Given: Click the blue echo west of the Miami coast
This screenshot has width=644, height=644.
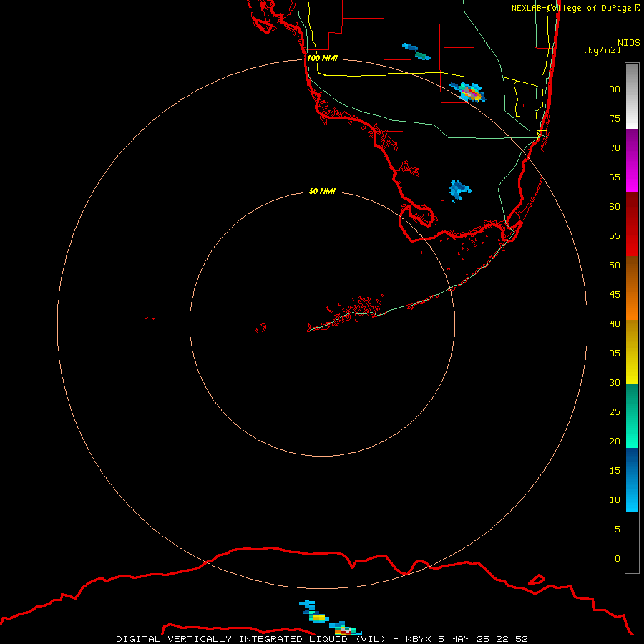Looking at the screenshot, I should [x=460, y=190].
